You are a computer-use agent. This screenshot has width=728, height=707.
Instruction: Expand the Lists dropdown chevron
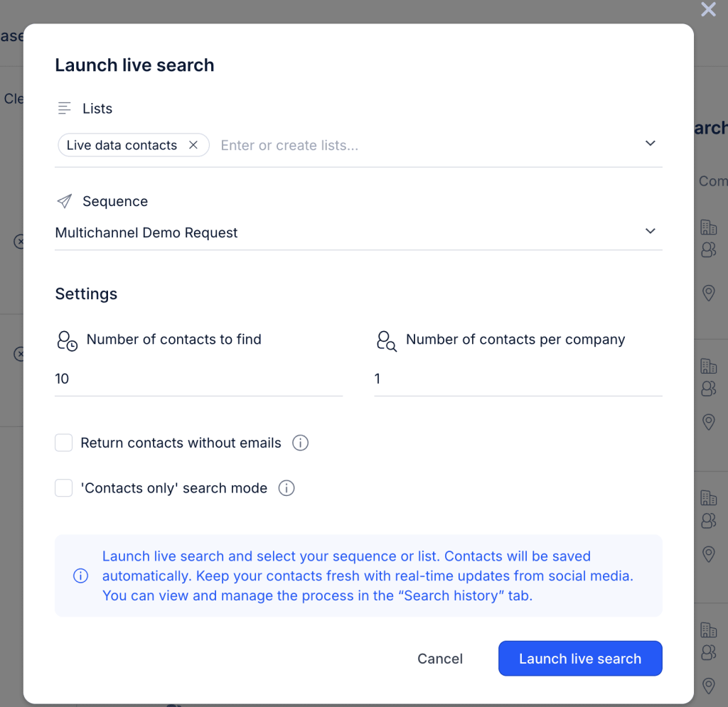pos(650,144)
